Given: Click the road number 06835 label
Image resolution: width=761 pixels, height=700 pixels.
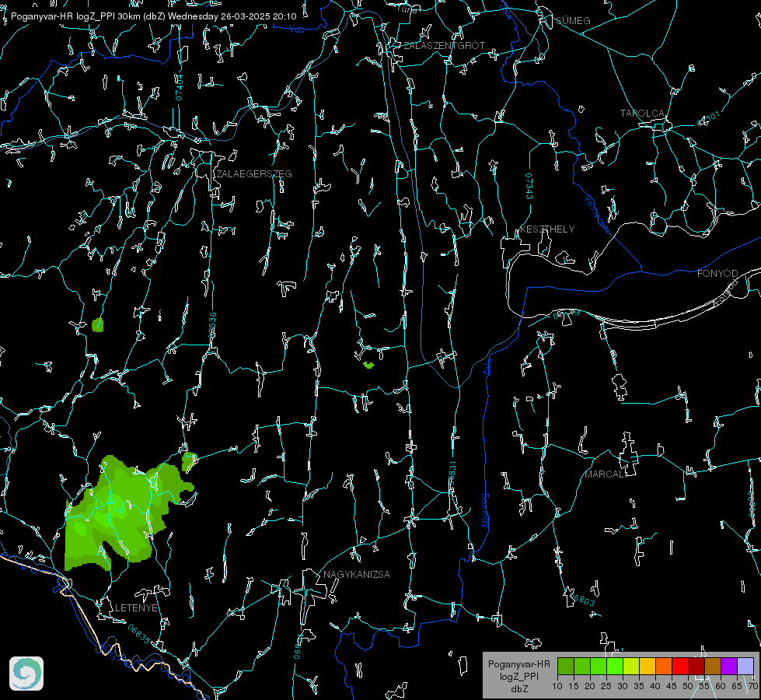Looking at the screenshot, I should tap(139, 635).
